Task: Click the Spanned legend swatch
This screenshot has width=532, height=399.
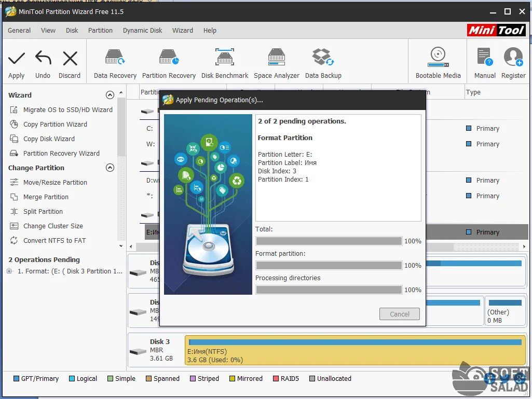Action: tap(148, 378)
